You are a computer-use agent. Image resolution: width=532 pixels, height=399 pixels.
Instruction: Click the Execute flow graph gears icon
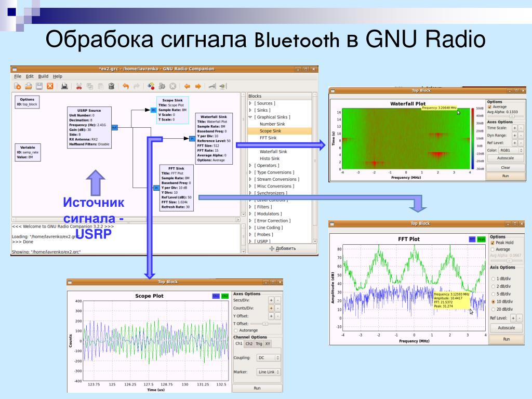coord(162,86)
